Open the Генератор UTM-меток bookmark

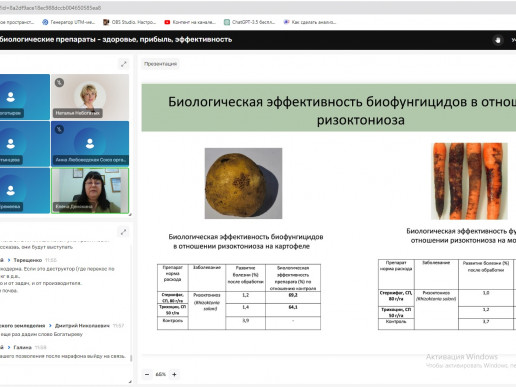pyautogui.click(x=69, y=22)
